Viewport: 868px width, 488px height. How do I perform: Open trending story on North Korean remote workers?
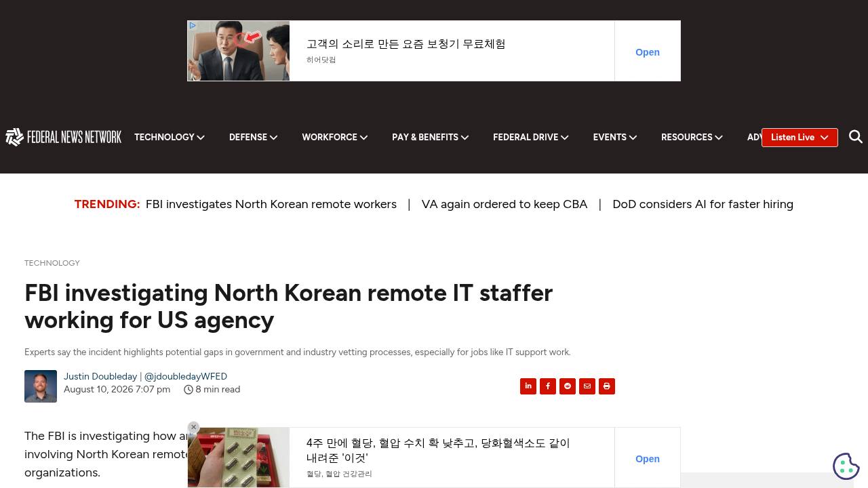click(x=271, y=204)
